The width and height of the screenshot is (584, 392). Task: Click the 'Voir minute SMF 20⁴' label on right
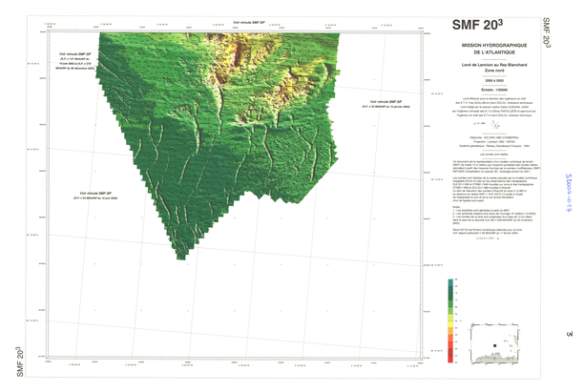point(386,102)
